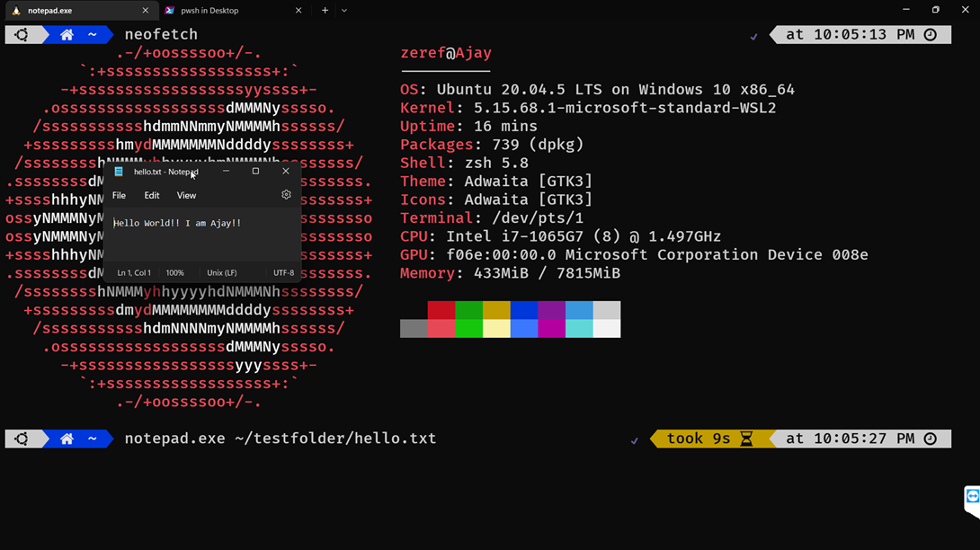Open the UTF-8 encoding selector
Image resolution: width=980 pixels, height=550 pixels.
[x=283, y=272]
